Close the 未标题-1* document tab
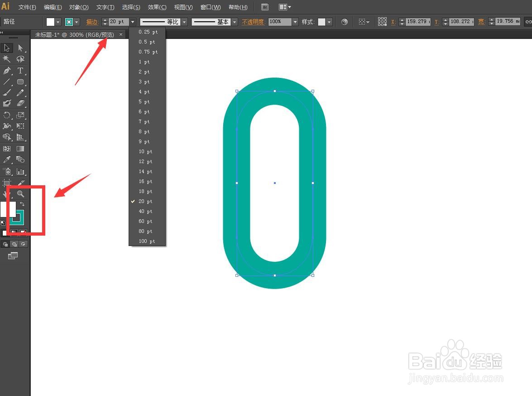The image size is (532, 396). pos(121,34)
